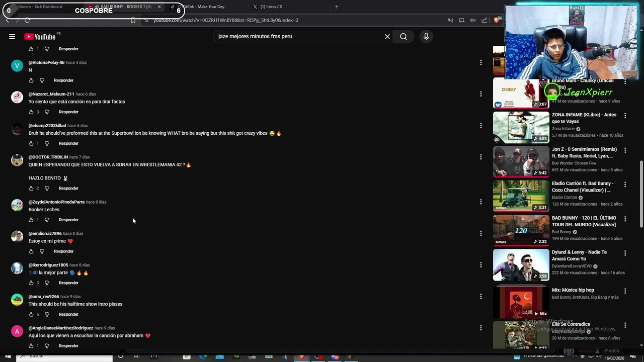Like Nazaret_Melsum-211's comment

click(31, 112)
